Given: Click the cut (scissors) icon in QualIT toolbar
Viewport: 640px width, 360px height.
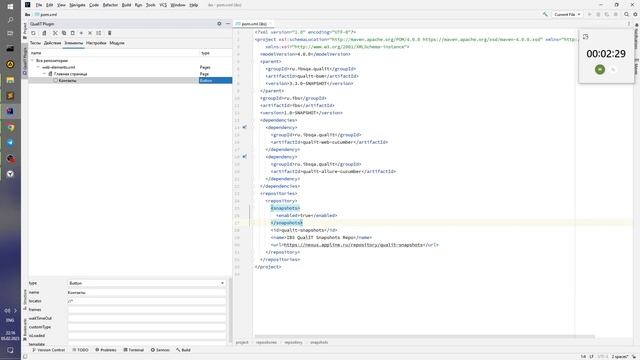Looking at the screenshot, I should pyautogui.click(x=55, y=33).
